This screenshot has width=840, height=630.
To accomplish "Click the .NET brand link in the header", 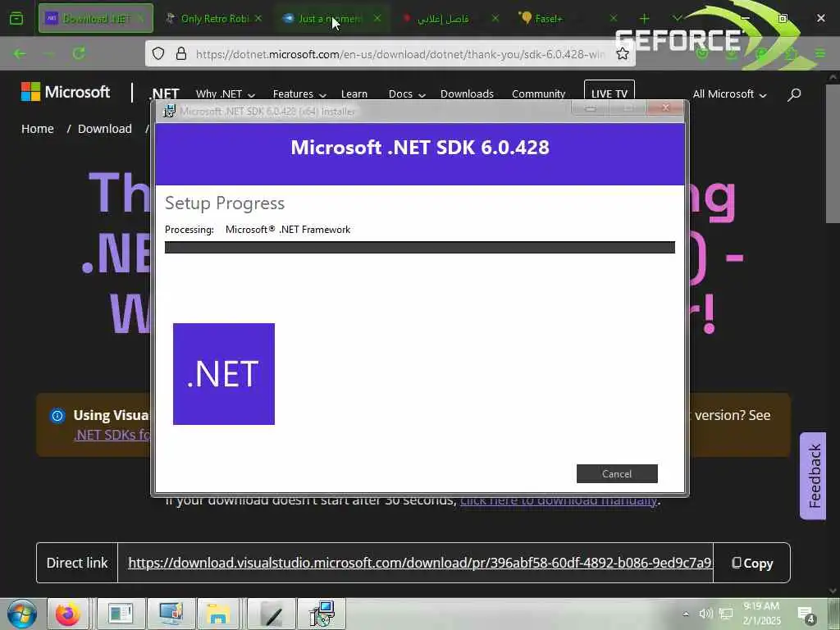I will pyautogui.click(x=163, y=94).
